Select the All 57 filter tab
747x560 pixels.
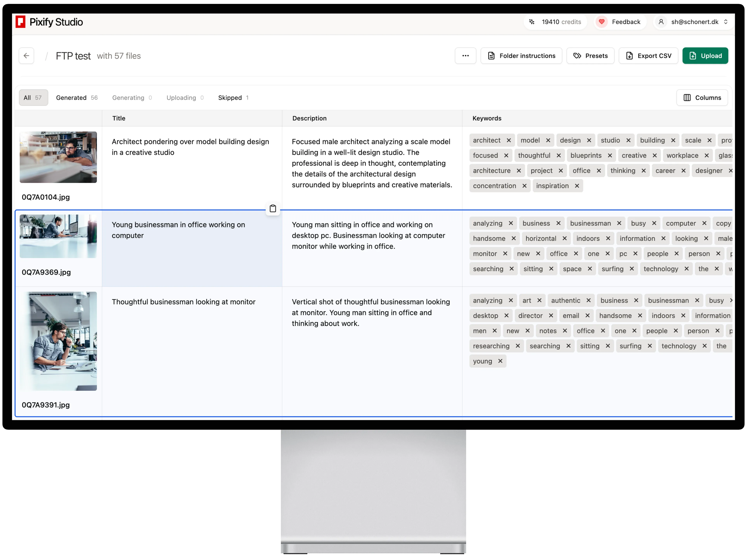33,98
